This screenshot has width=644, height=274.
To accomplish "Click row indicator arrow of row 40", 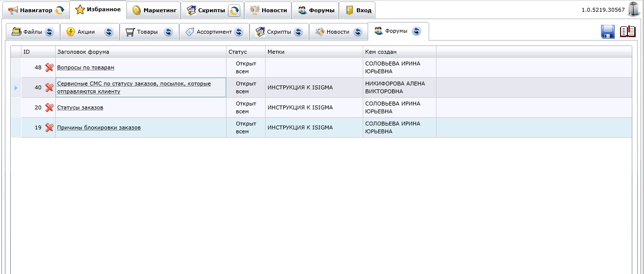I will tap(16, 88).
